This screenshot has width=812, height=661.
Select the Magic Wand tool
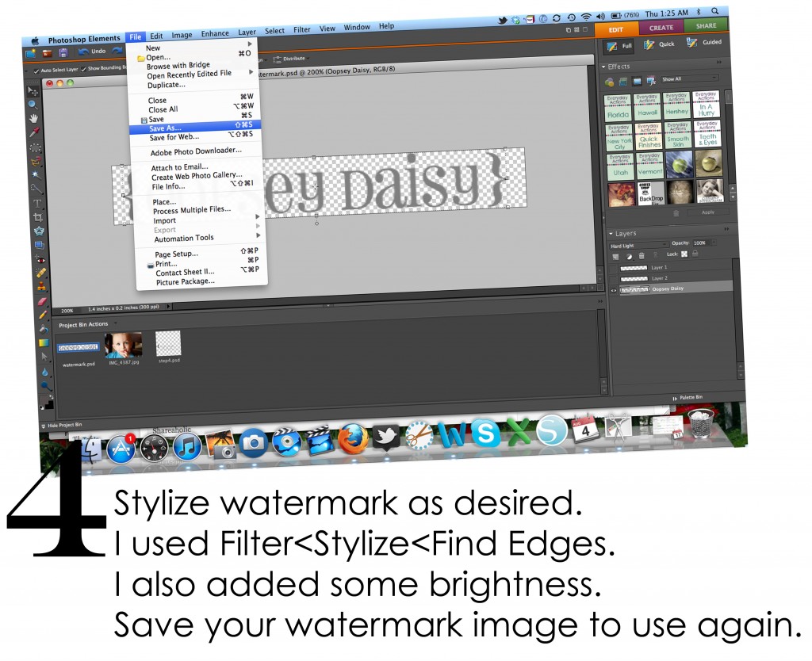point(36,175)
